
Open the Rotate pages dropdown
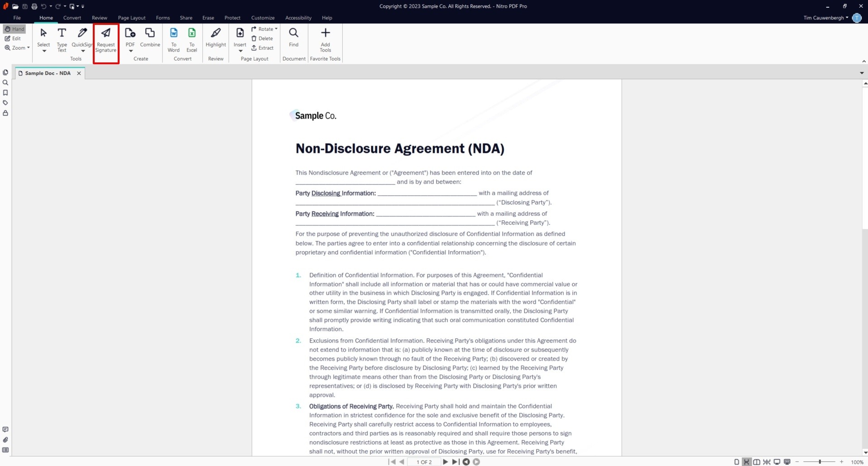tap(265, 29)
